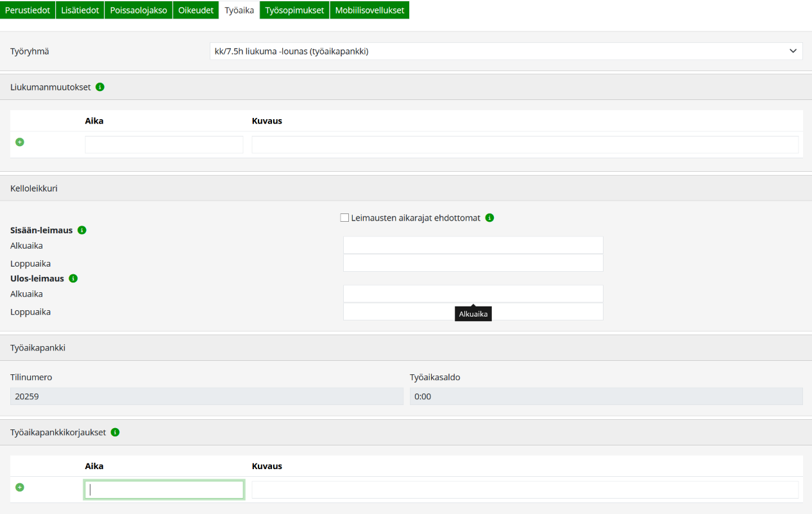Click the Työaikasaldo field showing 0:00
The width and height of the screenshot is (812, 514).
pyautogui.click(x=606, y=396)
